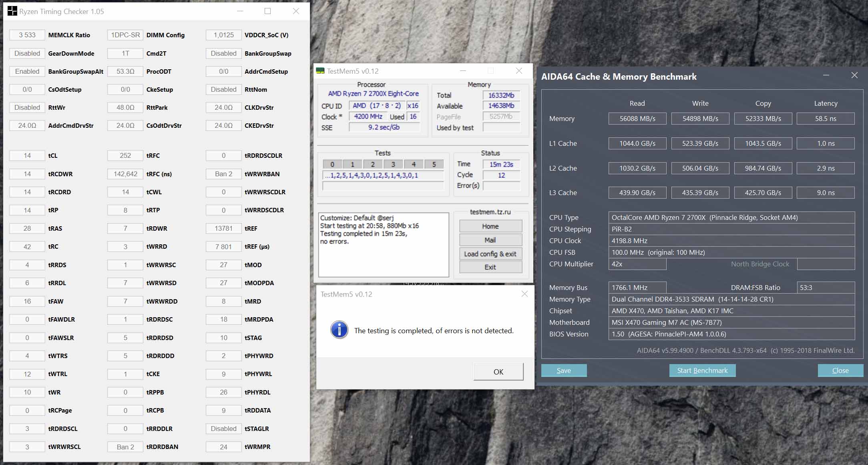Click the tCL value field showing 14

[27, 155]
